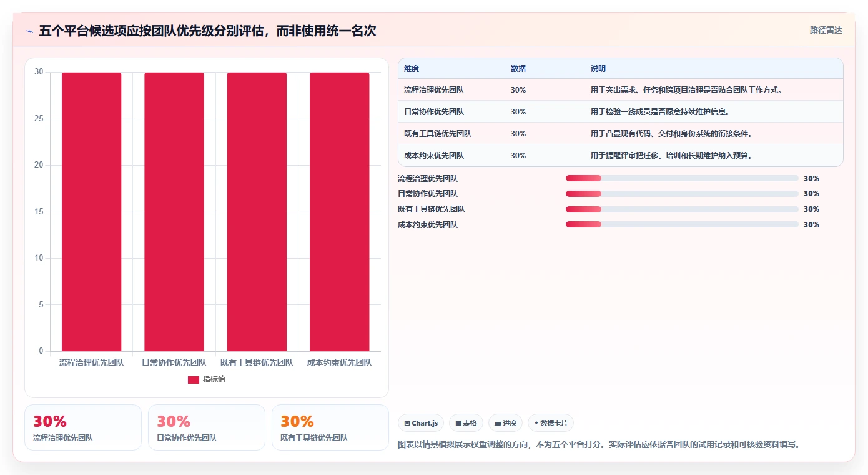Click the star icon in 数据卡片 tag
Screen dimensions: 868x475
[x=536, y=423]
